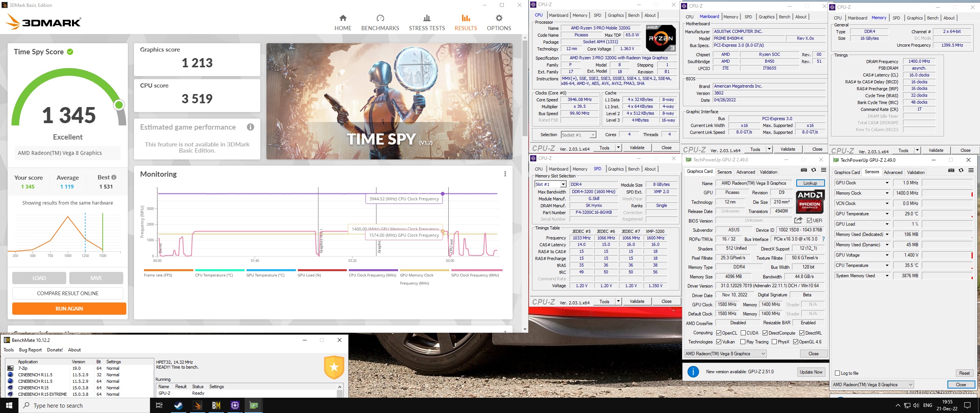Image resolution: width=980 pixels, height=413 pixels.
Task: Click info icon beside Estimated game performance
Action: click(250, 127)
